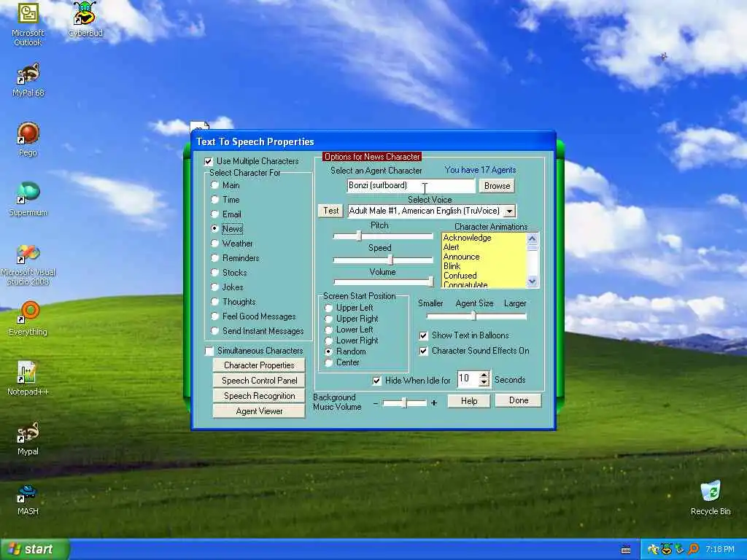747x560 pixels.
Task: Select Blink in Character Animations
Action: [x=452, y=266]
